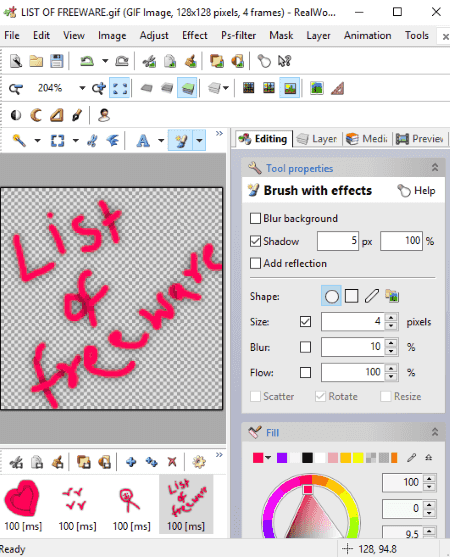Click the paste icon in main toolbar
450x557 pixels.
pos(191,61)
